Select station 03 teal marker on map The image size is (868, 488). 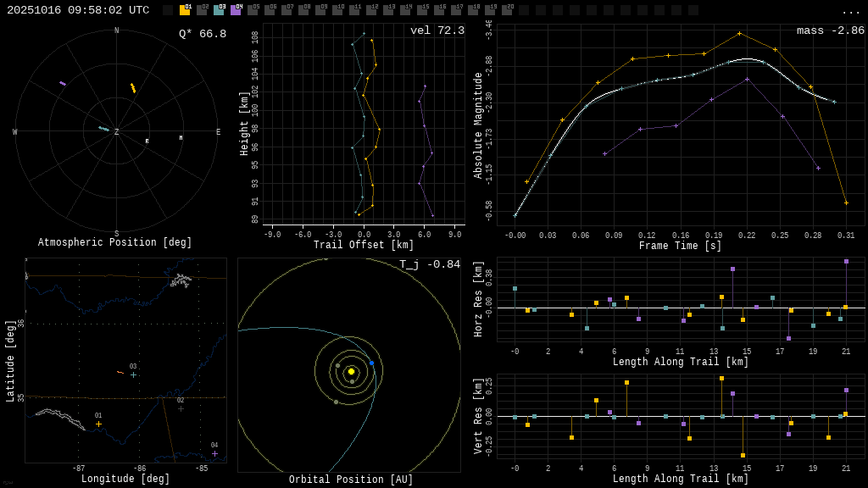tap(133, 374)
